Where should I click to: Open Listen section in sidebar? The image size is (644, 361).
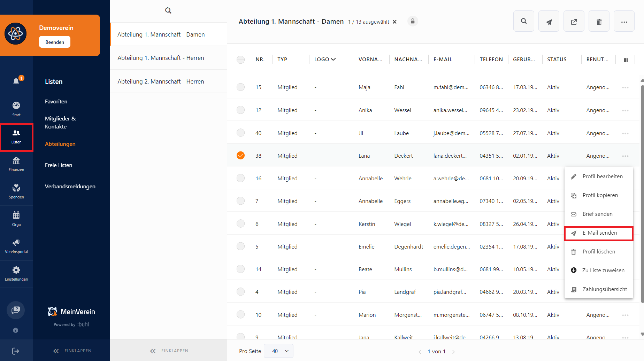coord(16,137)
